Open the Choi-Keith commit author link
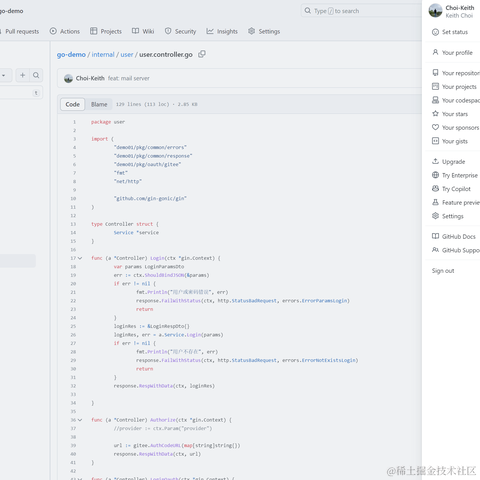The width and height of the screenshot is (480, 480). [90, 78]
